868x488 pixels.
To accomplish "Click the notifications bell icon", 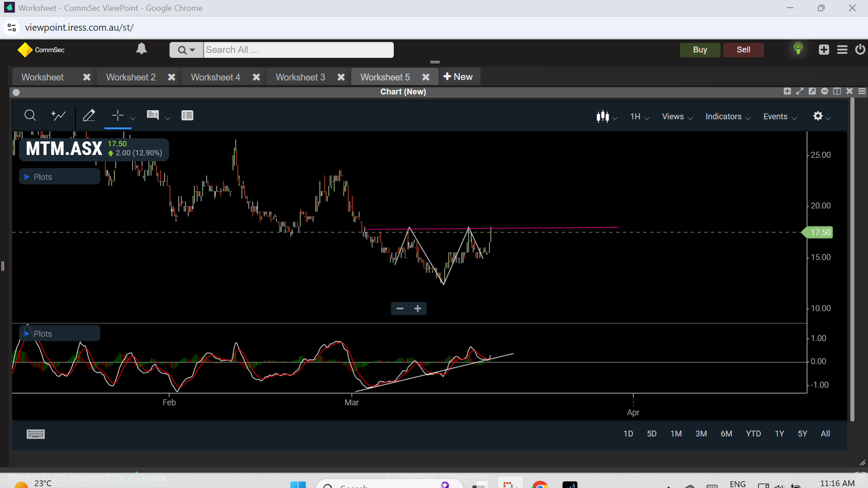I will 142,49.
